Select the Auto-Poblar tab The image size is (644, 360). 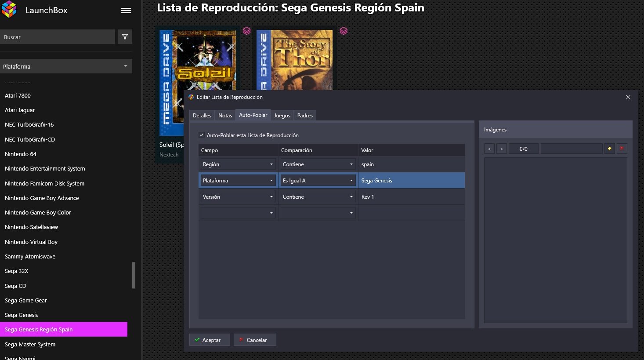[253, 115]
